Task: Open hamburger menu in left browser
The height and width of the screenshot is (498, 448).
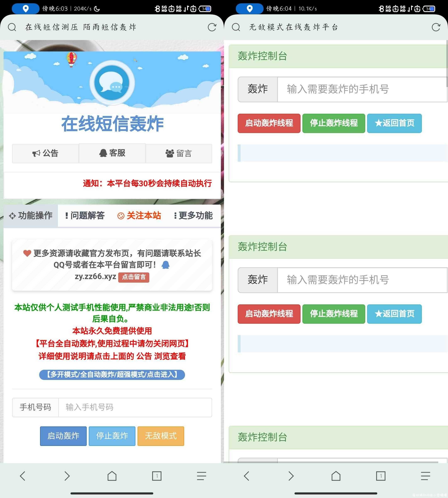Action: point(201,476)
